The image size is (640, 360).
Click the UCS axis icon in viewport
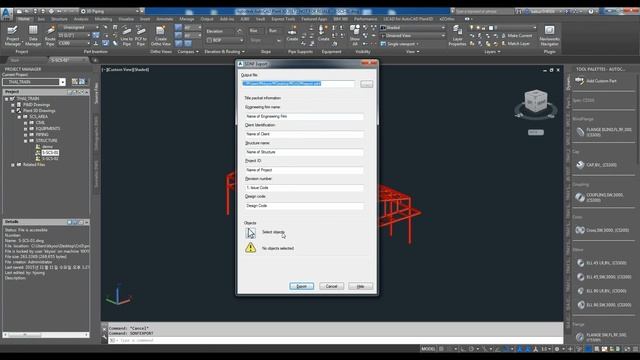[x=118, y=296]
